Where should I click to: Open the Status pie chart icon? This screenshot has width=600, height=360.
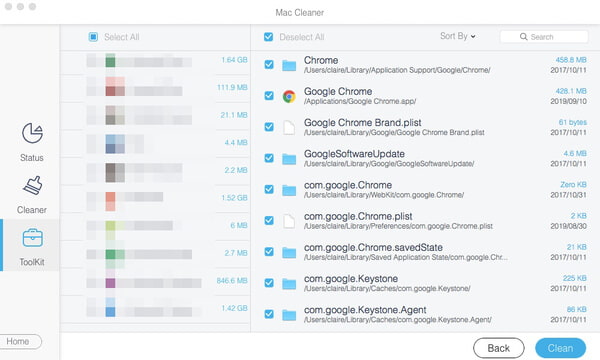pos(32,133)
